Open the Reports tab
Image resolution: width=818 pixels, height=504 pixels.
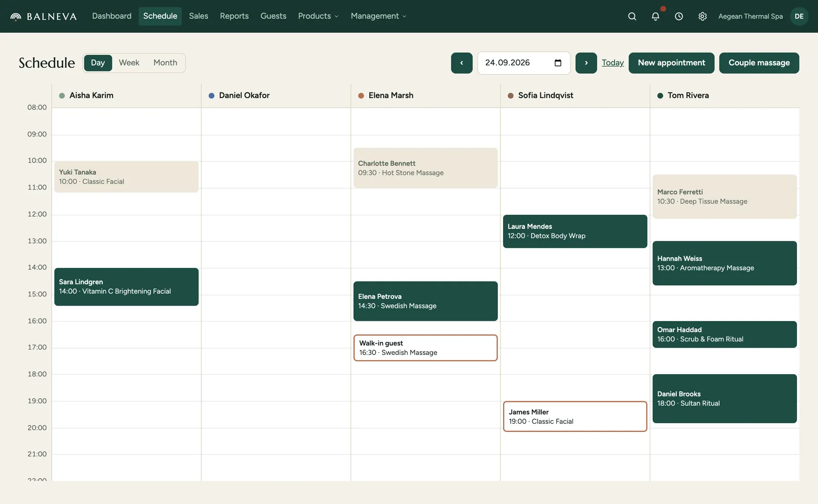(x=234, y=16)
